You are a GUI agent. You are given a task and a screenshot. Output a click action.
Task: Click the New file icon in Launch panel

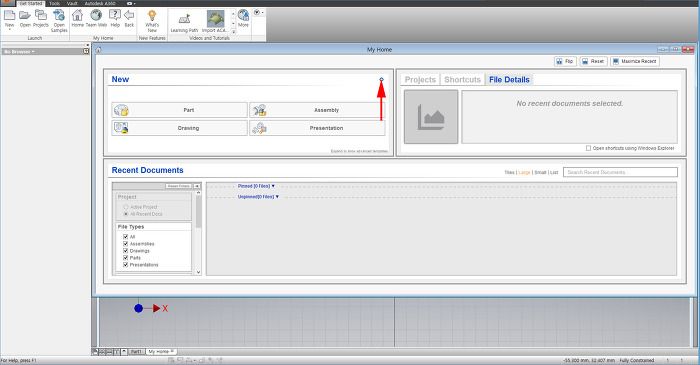(x=9, y=15)
